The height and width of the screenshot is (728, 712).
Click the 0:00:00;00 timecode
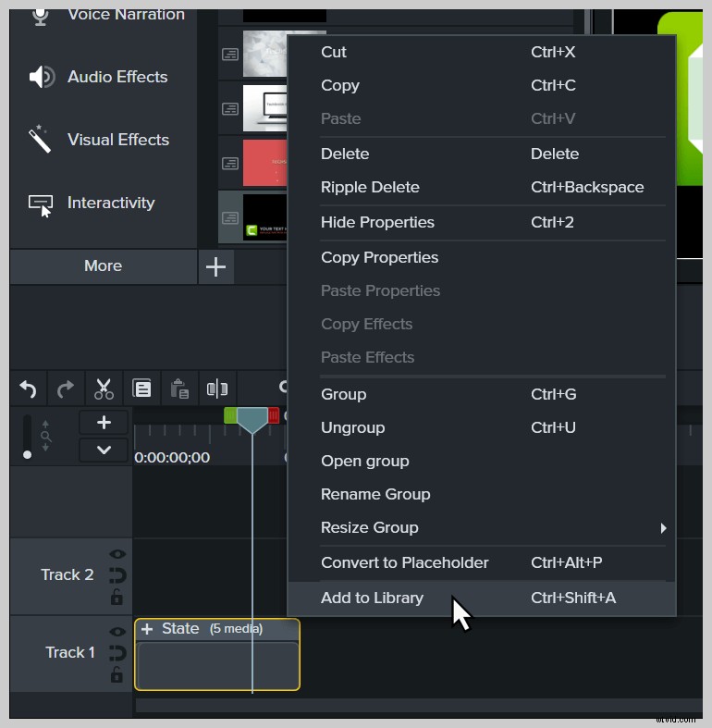click(172, 458)
